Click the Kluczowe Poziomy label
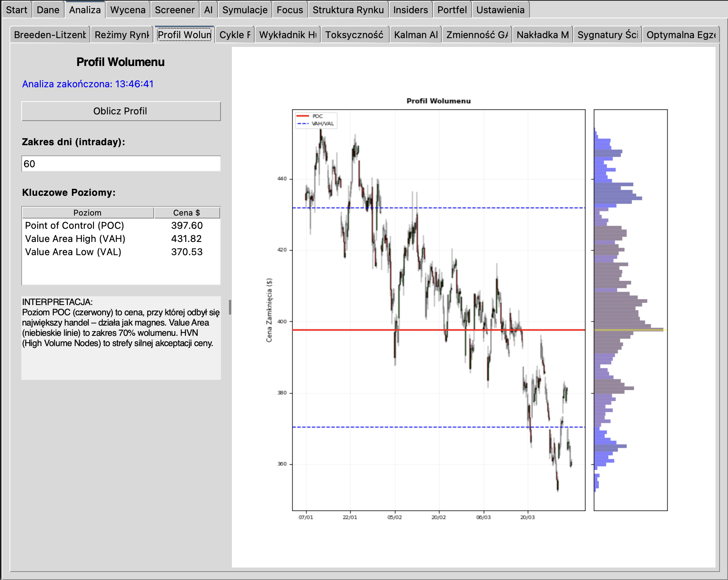 tap(69, 192)
